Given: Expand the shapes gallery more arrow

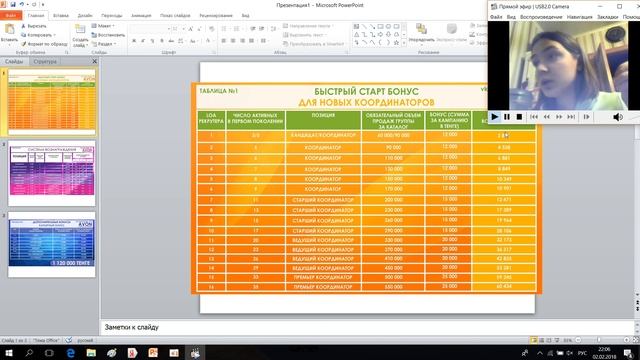Looking at the screenshot, I should [x=404, y=43].
